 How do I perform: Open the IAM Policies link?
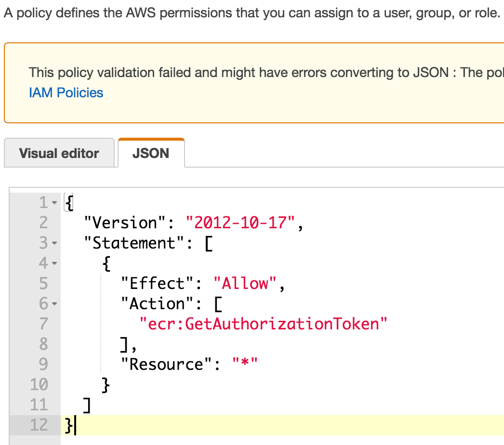(66, 92)
